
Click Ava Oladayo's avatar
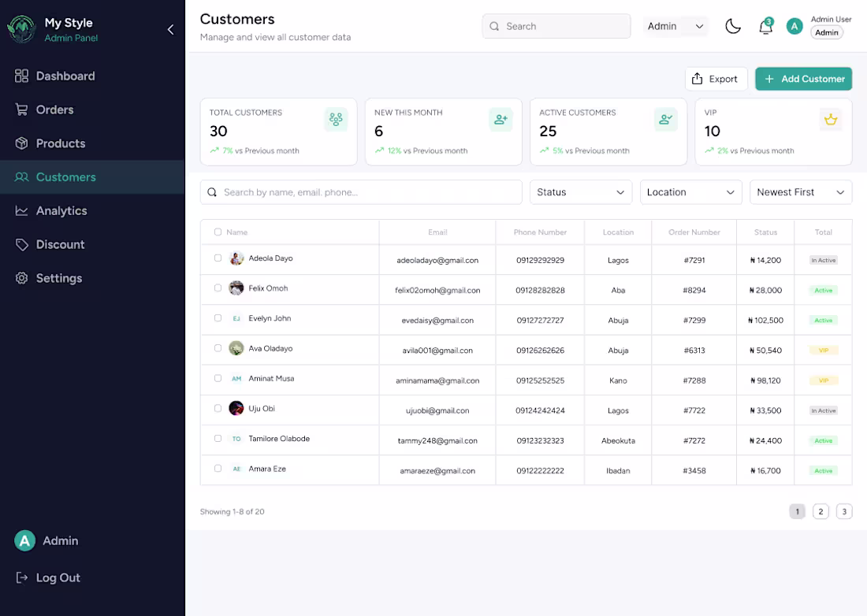236,348
